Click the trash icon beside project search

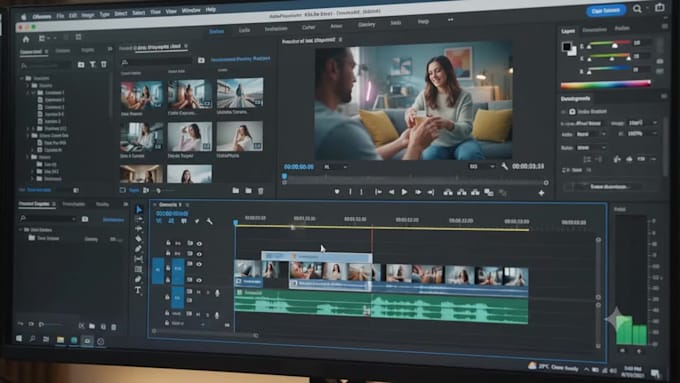click(x=104, y=65)
